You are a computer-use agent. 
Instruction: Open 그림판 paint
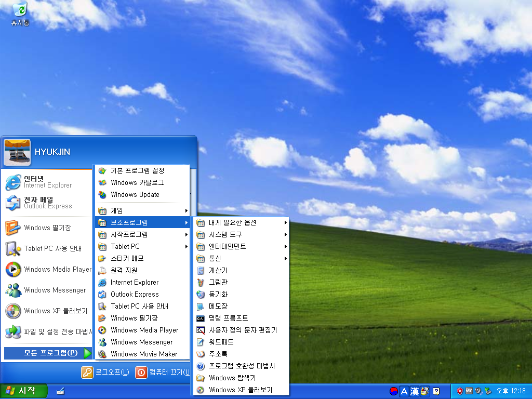point(241,282)
